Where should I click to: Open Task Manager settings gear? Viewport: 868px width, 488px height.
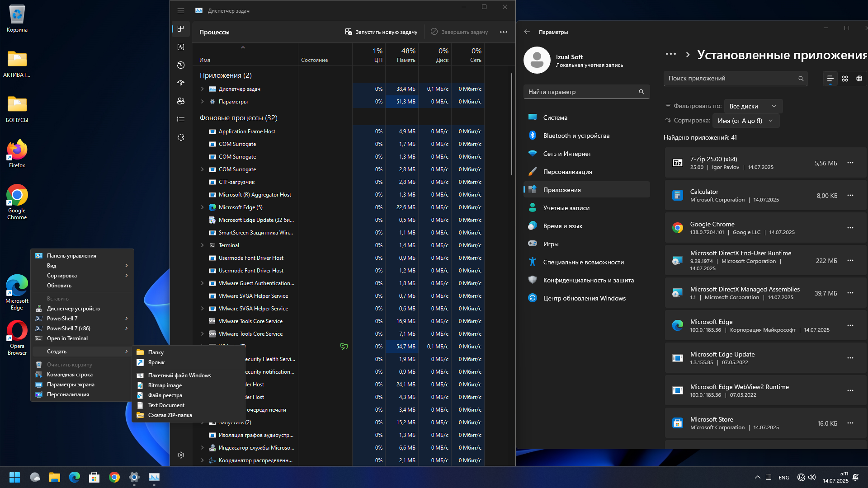181,455
